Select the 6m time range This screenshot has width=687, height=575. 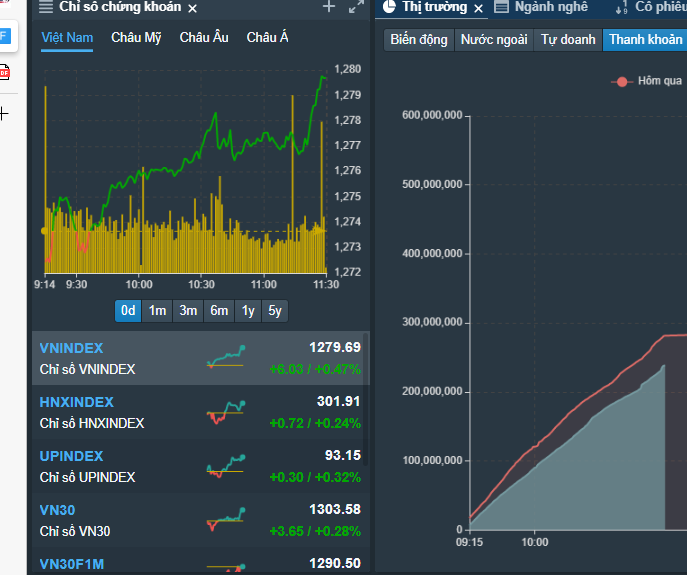(x=219, y=311)
